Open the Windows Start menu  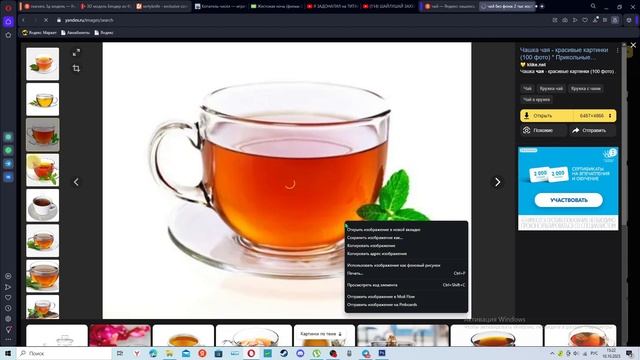pos(8,353)
